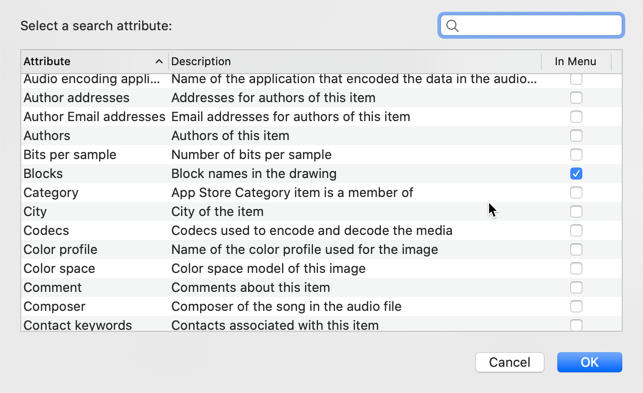Focus the attribute search field
643x393 pixels.
531,25
